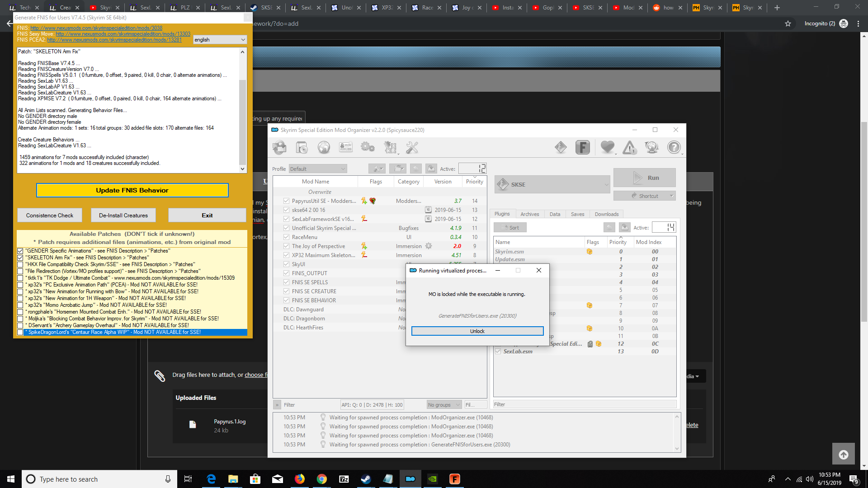The image size is (868, 488).
Task: Open SKSE executable selector dropdown
Action: click(552, 184)
